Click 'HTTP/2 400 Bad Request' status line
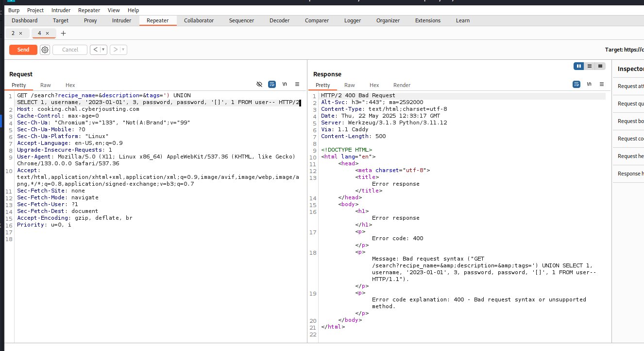This screenshot has width=644, height=351. click(358, 96)
